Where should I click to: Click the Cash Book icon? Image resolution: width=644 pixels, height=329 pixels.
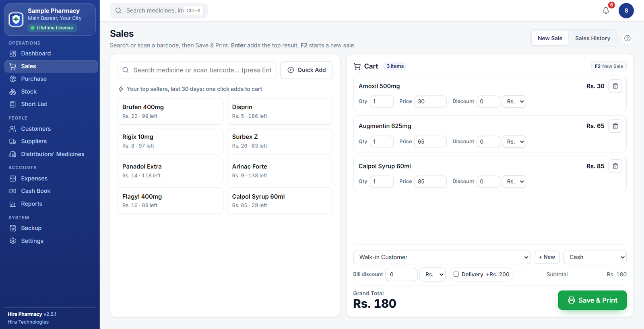pyautogui.click(x=13, y=191)
